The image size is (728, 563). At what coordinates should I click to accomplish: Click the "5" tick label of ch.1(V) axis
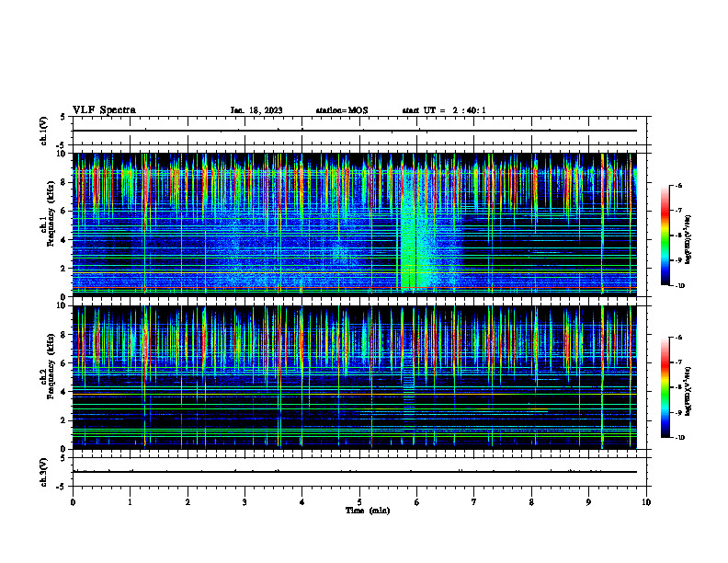tap(63, 117)
